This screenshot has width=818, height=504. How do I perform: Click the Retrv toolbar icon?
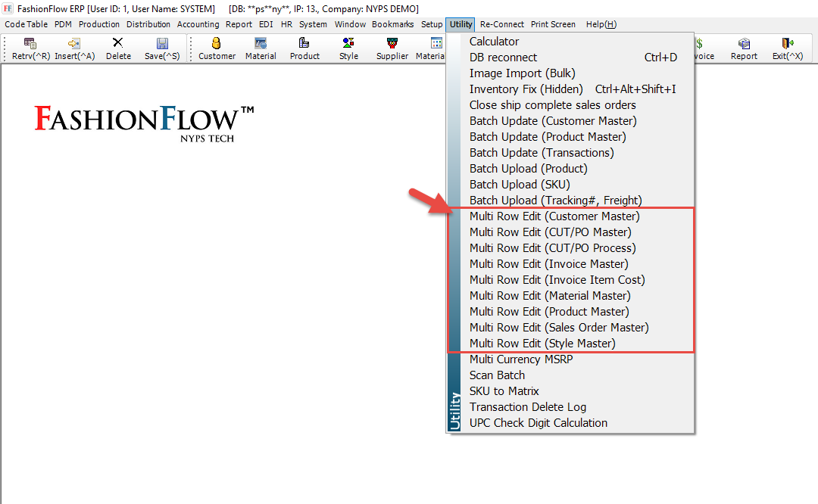pyautogui.click(x=30, y=44)
